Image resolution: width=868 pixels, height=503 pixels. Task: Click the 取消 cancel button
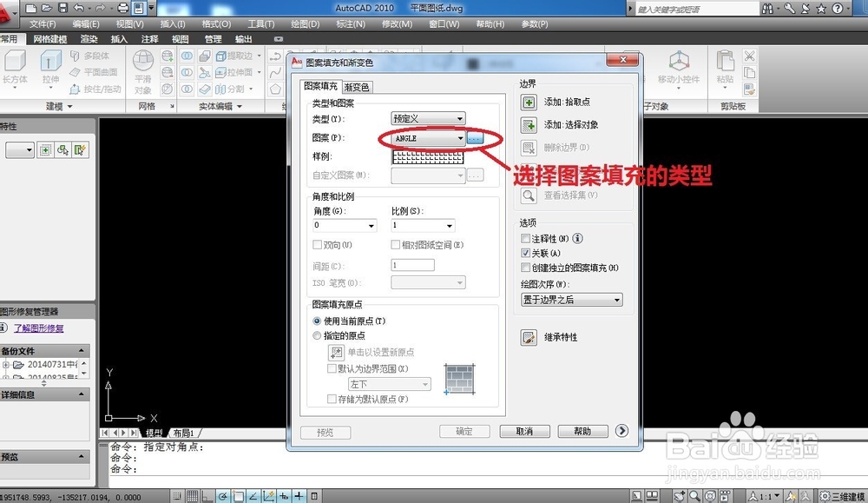525,431
